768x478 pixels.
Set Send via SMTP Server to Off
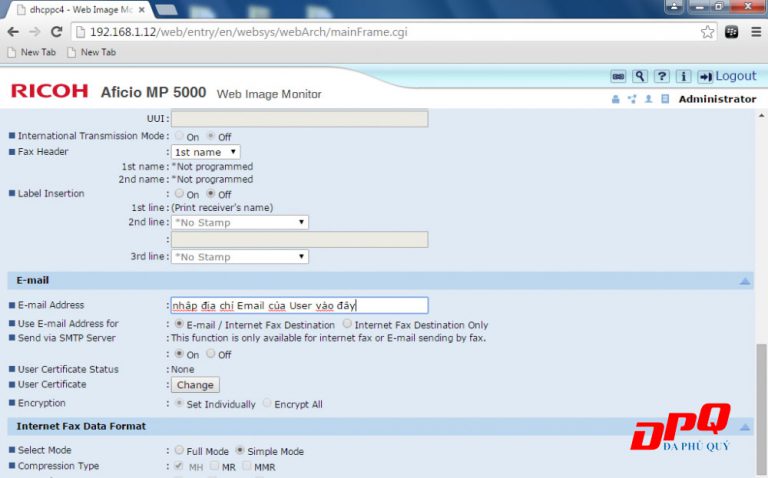point(211,354)
